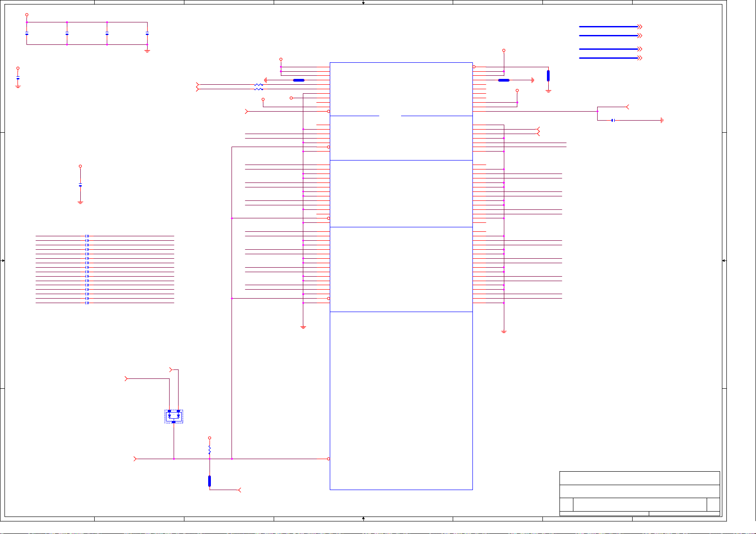756x534 pixels.
Task: Click power circle atop the four-capacitor bank
Action: click(x=27, y=15)
